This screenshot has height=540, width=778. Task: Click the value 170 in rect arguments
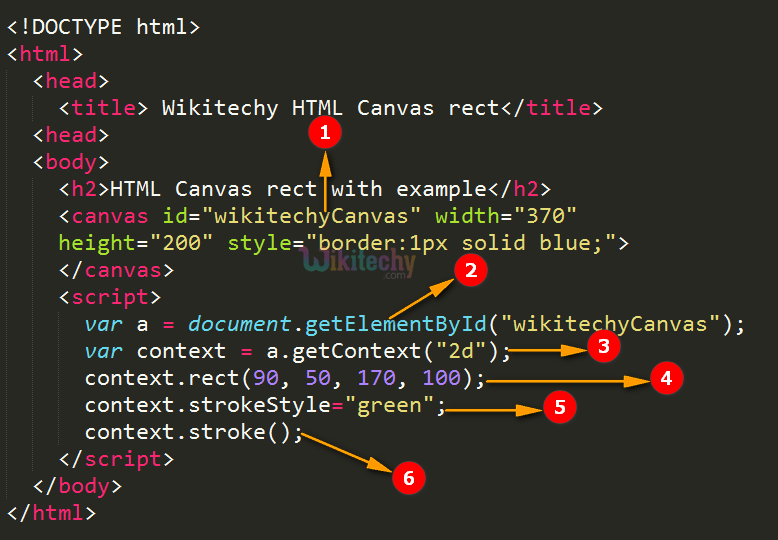[x=376, y=378]
